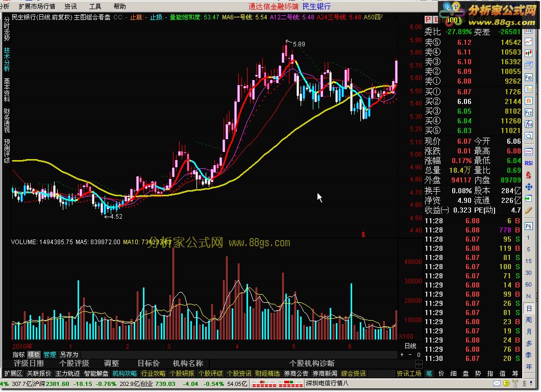Viewport: 541px width, 392px height.
Task: Select the pencil drawing tool icon
Action: 529,210
